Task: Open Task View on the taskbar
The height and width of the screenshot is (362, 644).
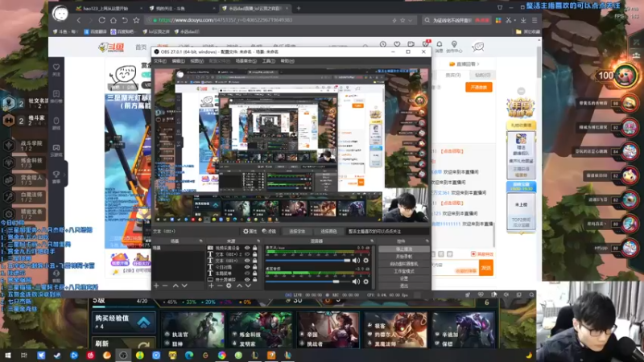Action: [24, 355]
